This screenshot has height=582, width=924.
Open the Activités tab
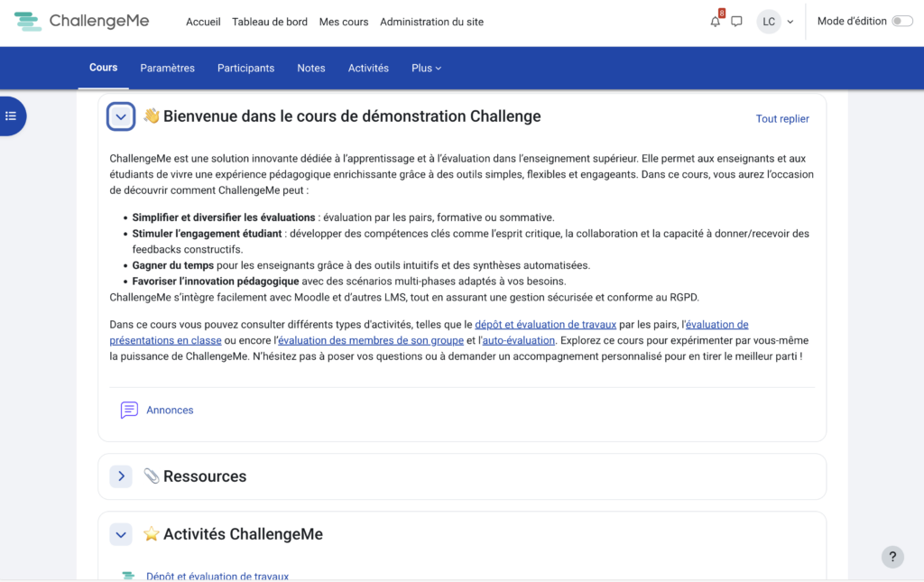point(368,69)
